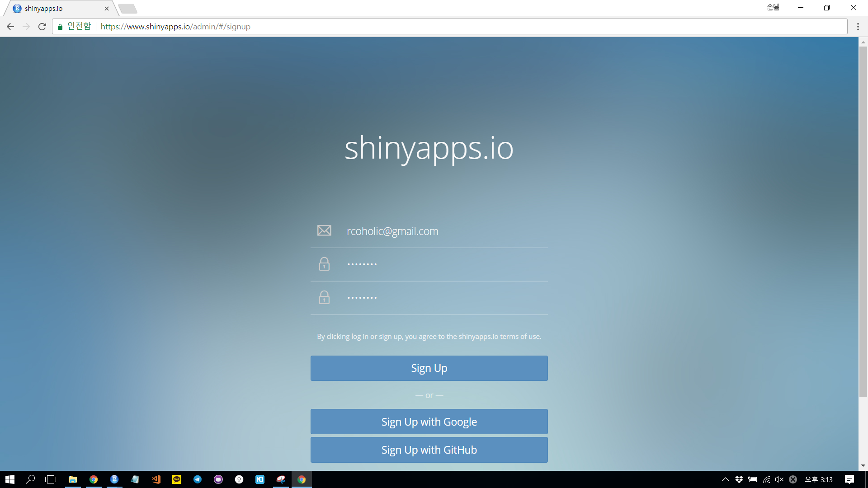Screen dimensions: 868x488
Task: Open KakaoTalk from the taskbar
Action: click(x=177, y=479)
